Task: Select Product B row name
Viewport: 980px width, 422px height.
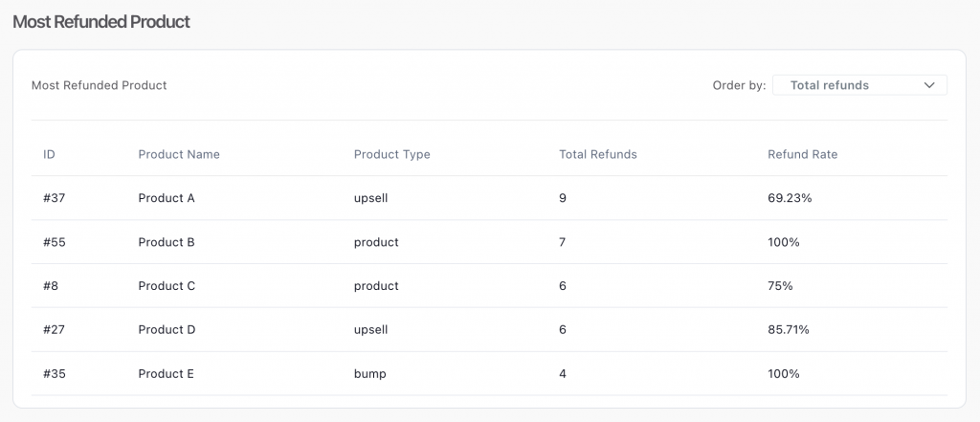Action: (x=167, y=242)
